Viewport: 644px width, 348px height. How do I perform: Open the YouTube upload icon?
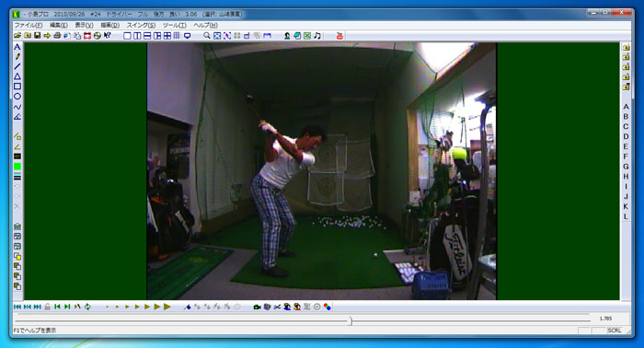339,36
